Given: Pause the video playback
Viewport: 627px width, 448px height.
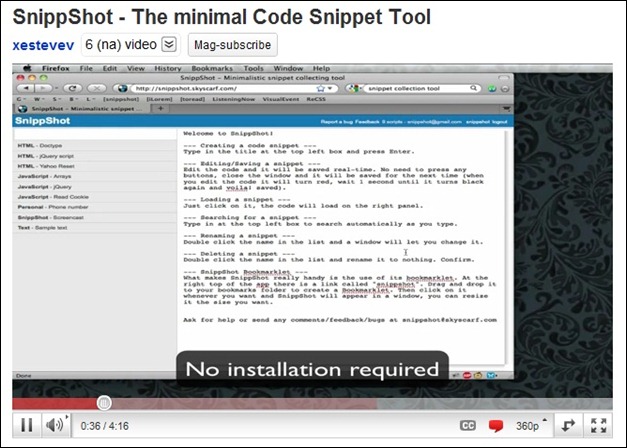Looking at the screenshot, I should (x=26, y=425).
